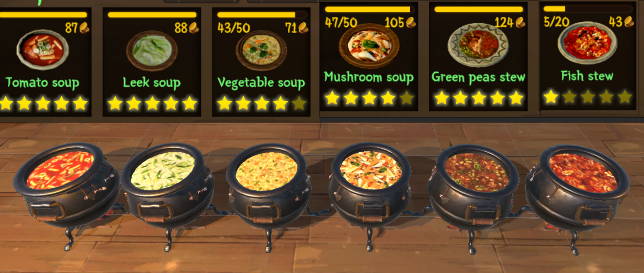Click the coin icon next to 124
This screenshot has height=273, width=644.
pyautogui.click(x=521, y=23)
